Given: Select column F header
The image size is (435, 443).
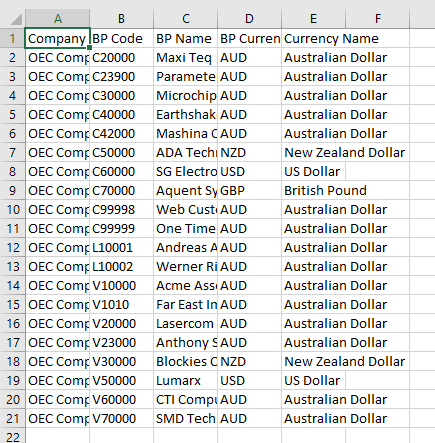Looking at the screenshot, I should (377, 19).
